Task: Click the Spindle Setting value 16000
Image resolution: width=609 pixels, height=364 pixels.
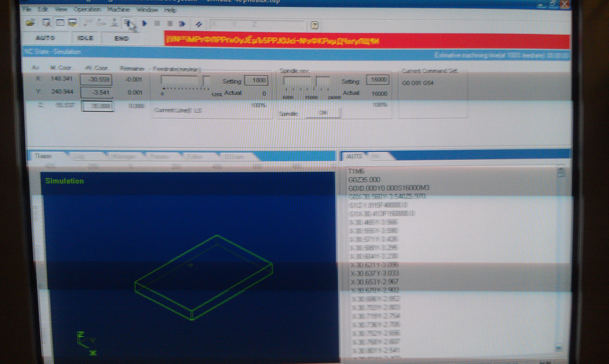Action: [378, 80]
